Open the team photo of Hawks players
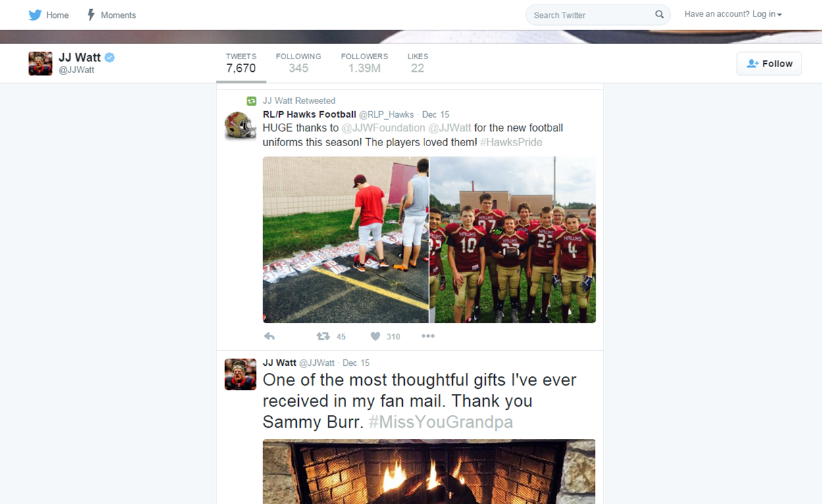 (513, 239)
